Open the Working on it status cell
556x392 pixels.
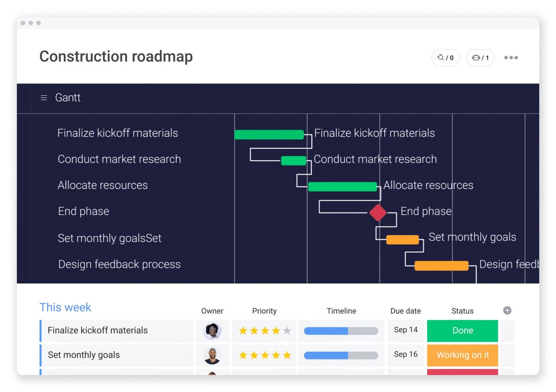pos(462,355)
